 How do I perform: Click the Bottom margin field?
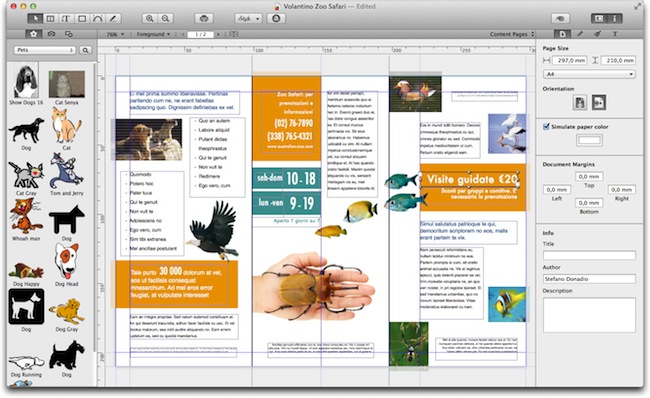(x=589, y=203)
